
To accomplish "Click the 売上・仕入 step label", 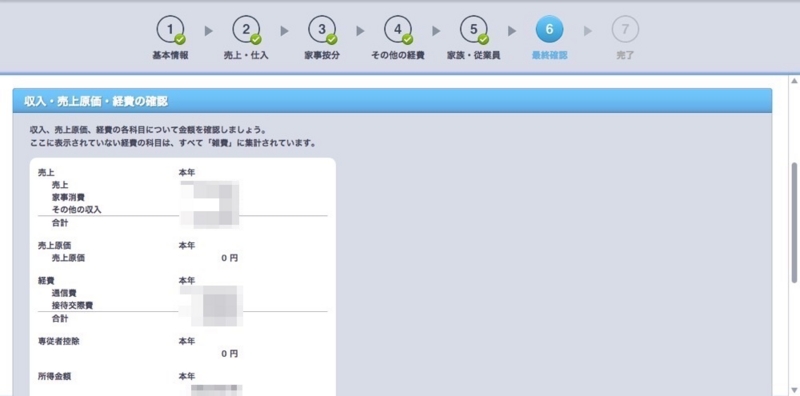I will point(246,56).
